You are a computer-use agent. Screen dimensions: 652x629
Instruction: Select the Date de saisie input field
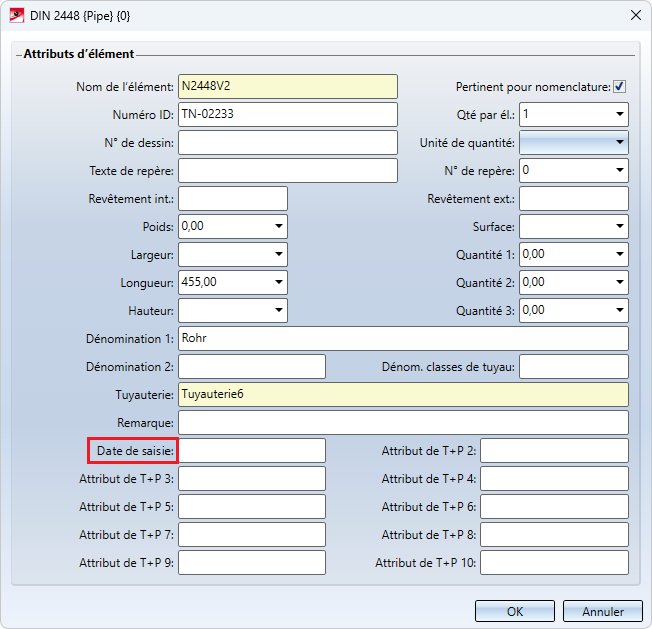252,451
